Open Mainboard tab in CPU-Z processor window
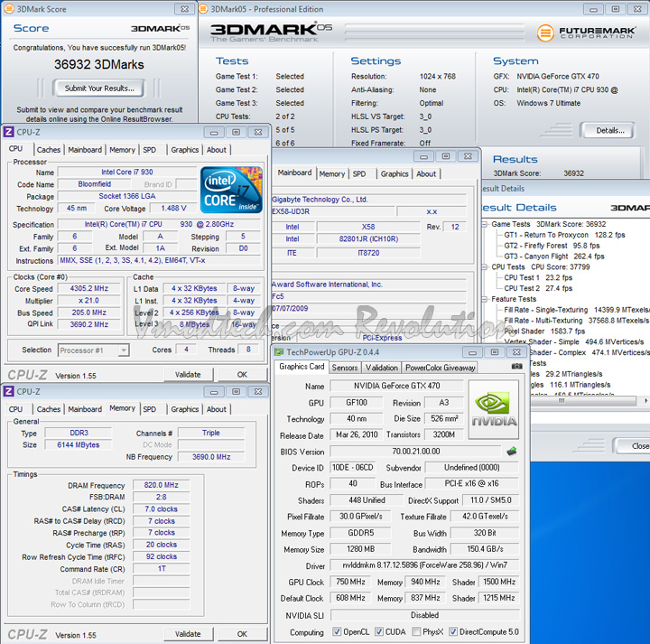 85,150
